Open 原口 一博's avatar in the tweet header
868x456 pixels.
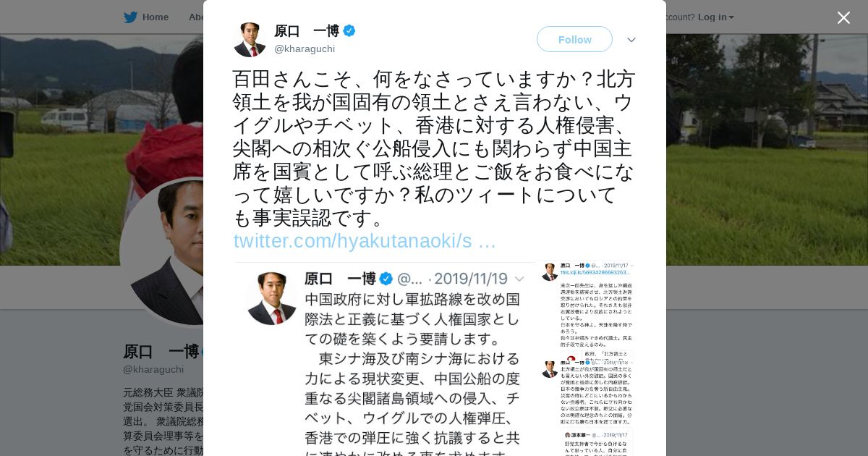pyautogui.click(x=250, y=39)
